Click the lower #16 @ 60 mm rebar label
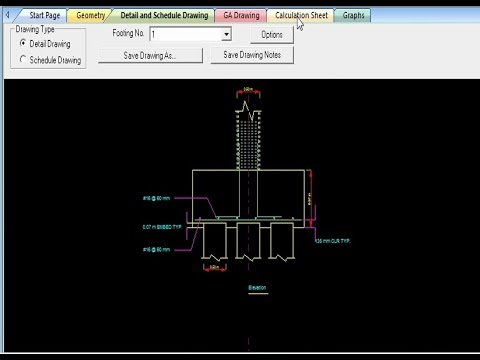The width and height of the screenshot is (480, 360). [x=157, y=249]
